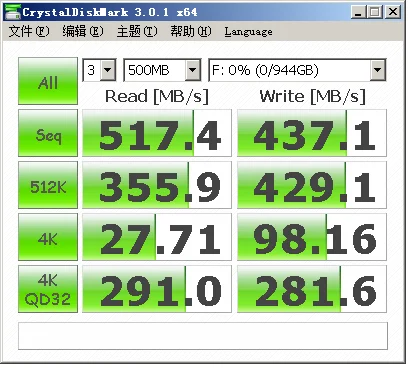Expand the 500MB test size dropdown
This screenshot has width=408, height=368.
[x=193, y=70]
